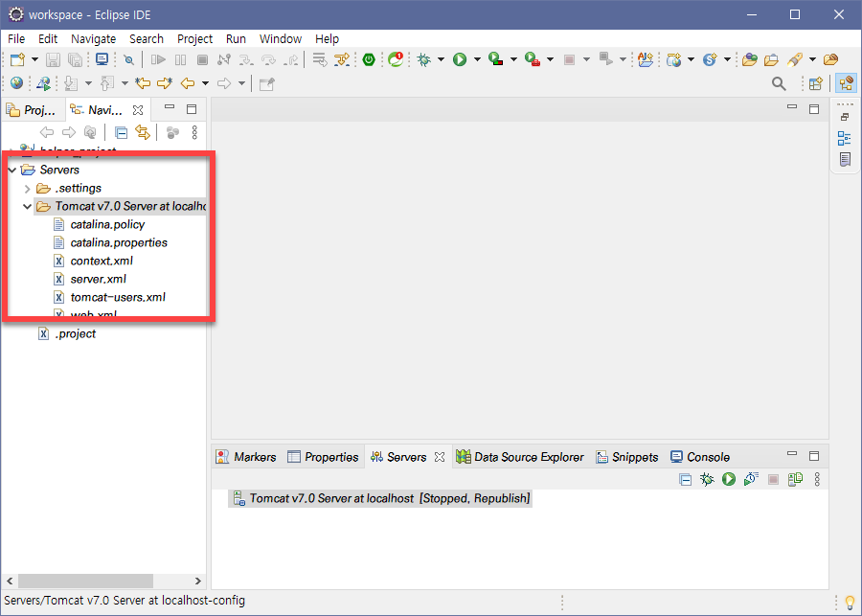Switch to the Properties tab
862x616 pixels.
pos(323,457)
